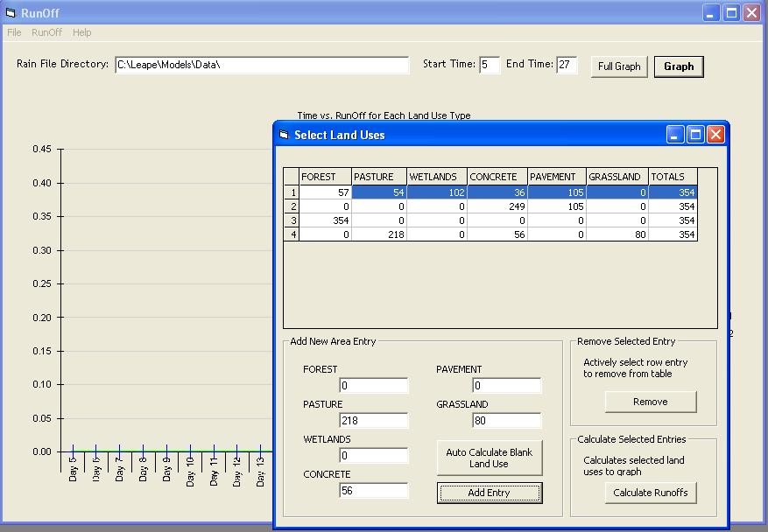Click the RunOff application icon in title bar
Image resolution: width=768 pixels, height=532 pixels.
(x=11, y=12)
